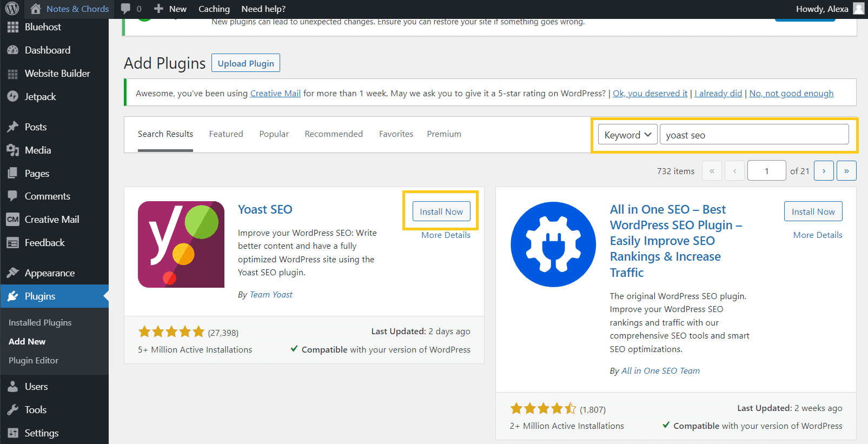Viewport: 868px width, 444px height.
Task: Click the Appearance paintbrush icon
Action: (x=13, y=273)
